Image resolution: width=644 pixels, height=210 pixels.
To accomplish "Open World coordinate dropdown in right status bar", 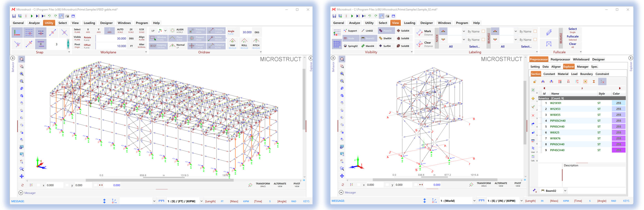I will pos(474,201).
